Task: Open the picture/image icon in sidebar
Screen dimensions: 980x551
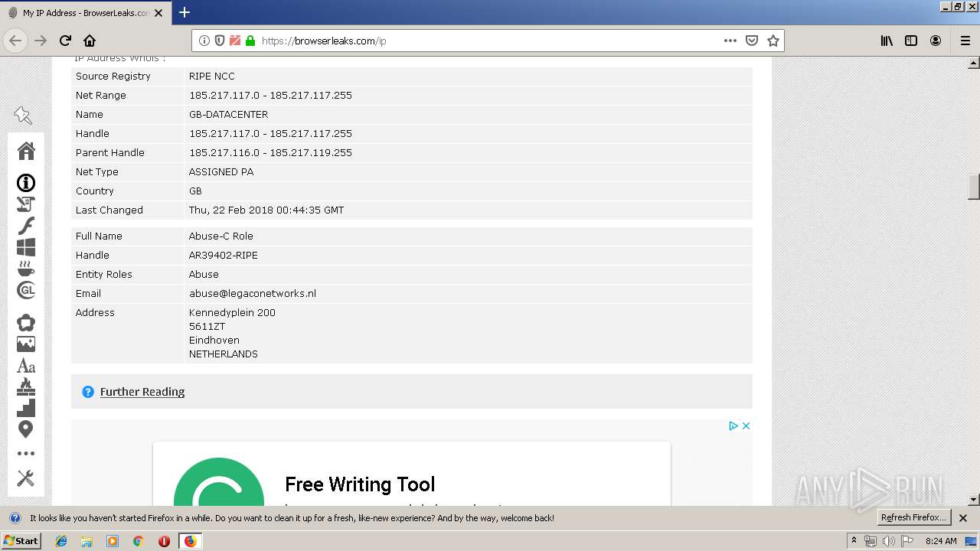Action: [x=26, y=344]
